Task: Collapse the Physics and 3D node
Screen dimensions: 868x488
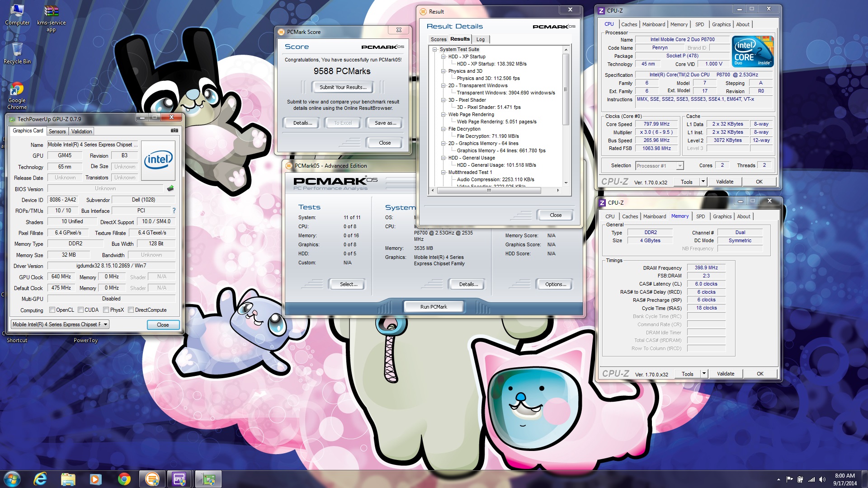Action: click(x=443, y=71)
